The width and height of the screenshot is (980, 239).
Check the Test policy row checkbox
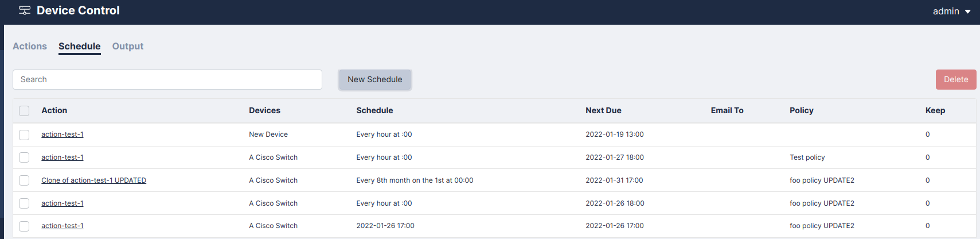[24, 157]
